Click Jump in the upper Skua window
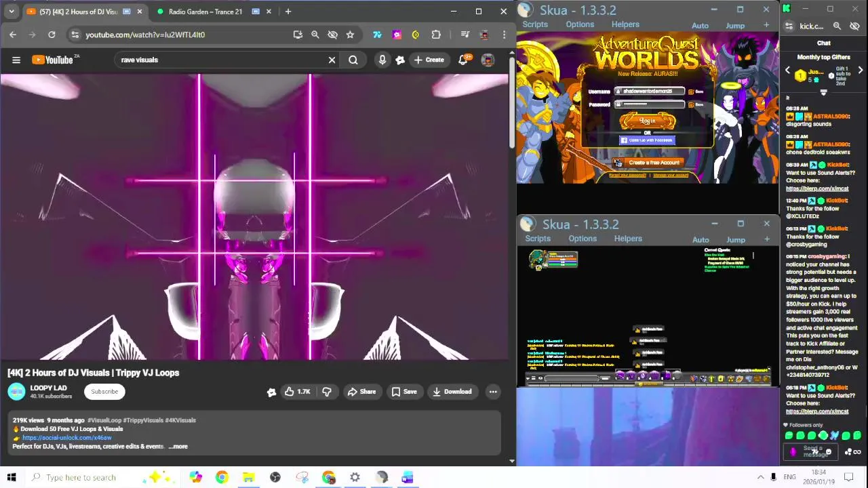This screenshot has height=488, width=868. point(735,26)
